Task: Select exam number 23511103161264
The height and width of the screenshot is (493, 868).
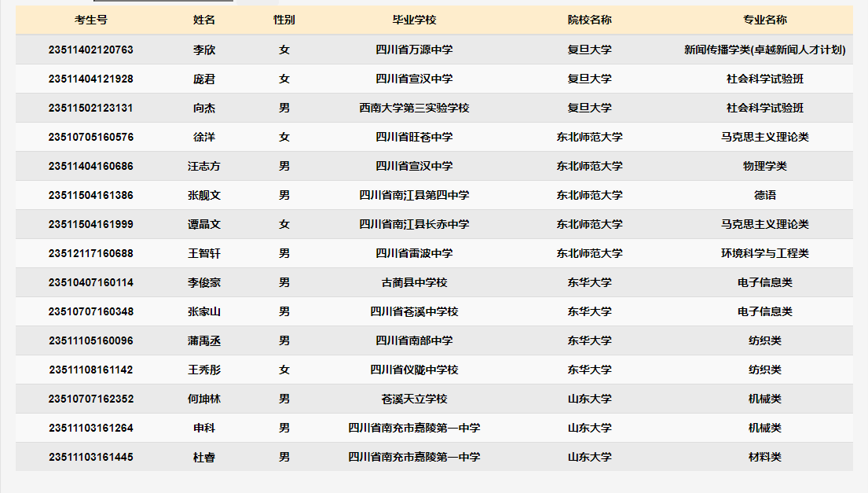Action: pos(91,428)
